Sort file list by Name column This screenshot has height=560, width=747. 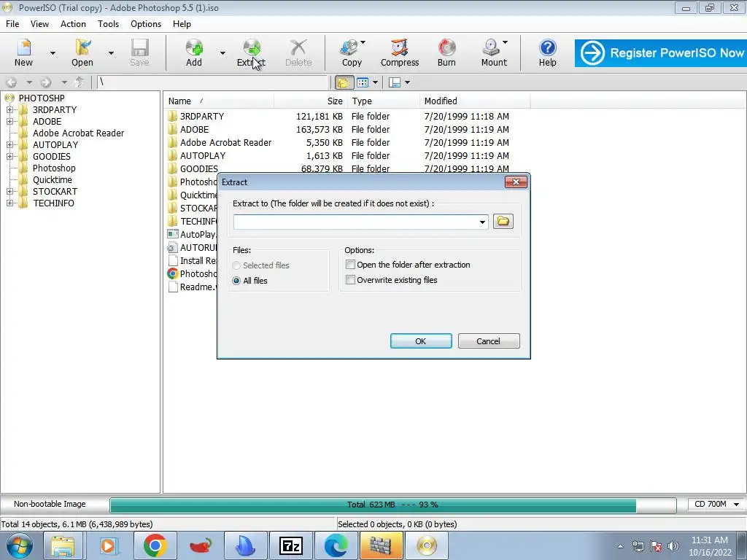219,101
